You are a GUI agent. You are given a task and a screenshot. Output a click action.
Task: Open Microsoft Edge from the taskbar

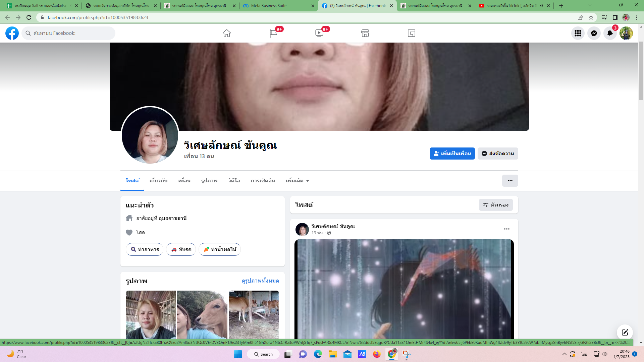[x=318, y=354]
